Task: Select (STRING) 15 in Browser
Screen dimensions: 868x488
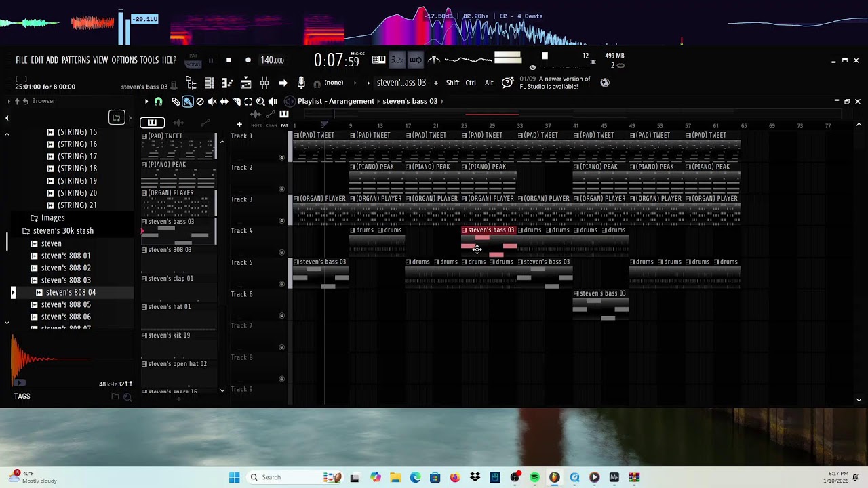Action: click(x=73, y=132)
